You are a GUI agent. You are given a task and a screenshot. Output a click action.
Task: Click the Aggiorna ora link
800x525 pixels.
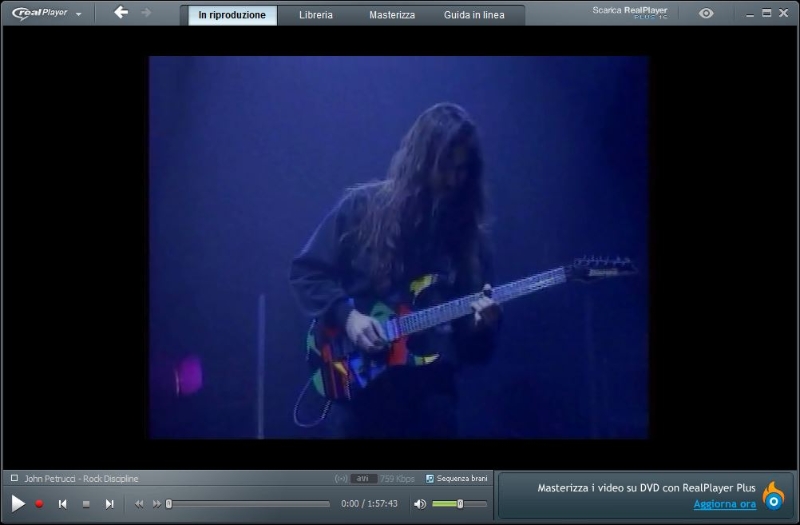724,504
